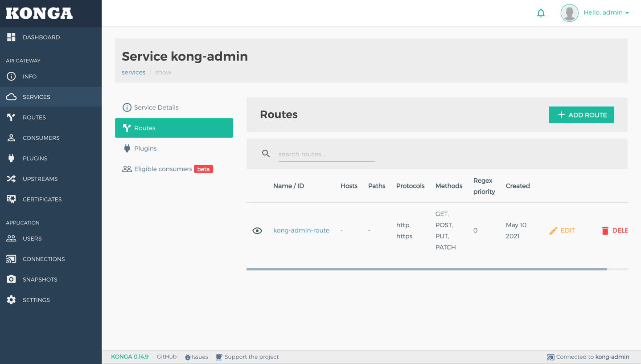Click the services breadcrumb link
This screenshot has height=364, width=641.
(133, 72)
